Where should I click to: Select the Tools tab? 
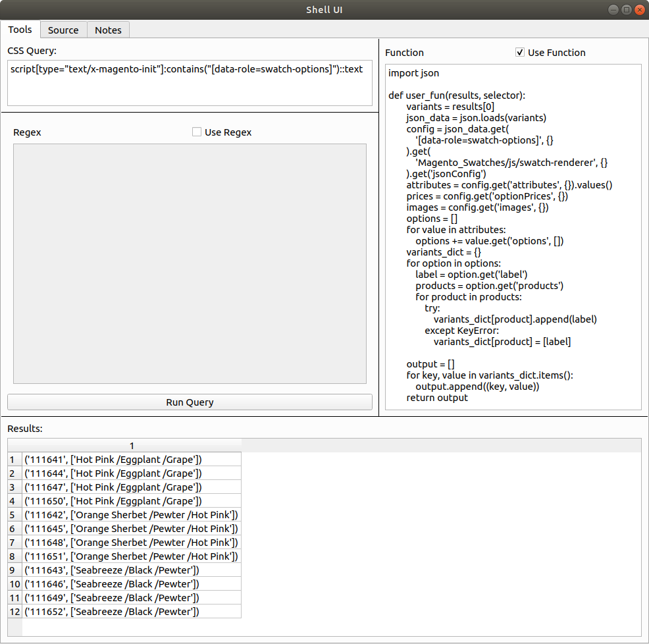(20, 30)
